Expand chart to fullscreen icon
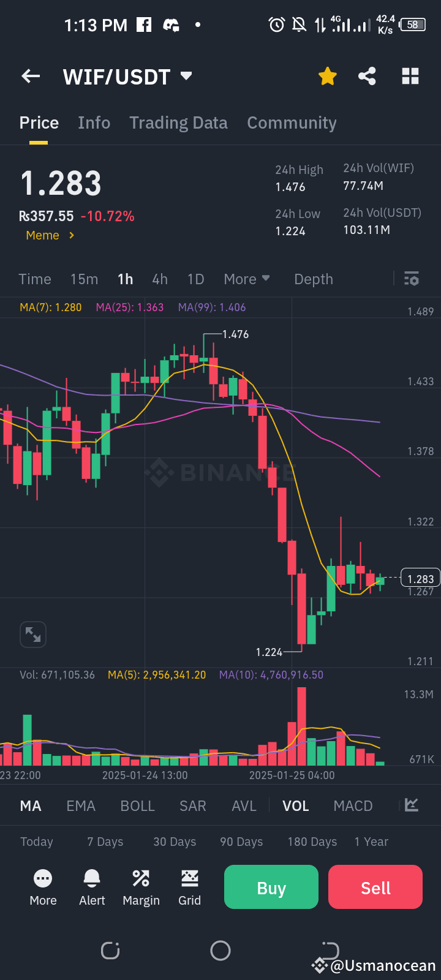 (33, 635)
